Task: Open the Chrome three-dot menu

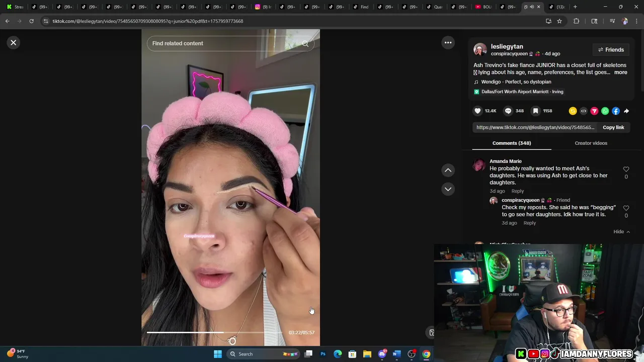Action: point(636,21)
